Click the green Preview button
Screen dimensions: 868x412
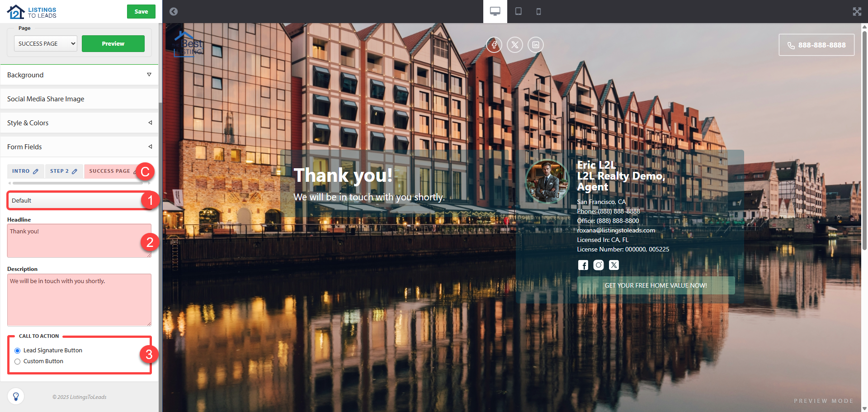coord(113,43)
